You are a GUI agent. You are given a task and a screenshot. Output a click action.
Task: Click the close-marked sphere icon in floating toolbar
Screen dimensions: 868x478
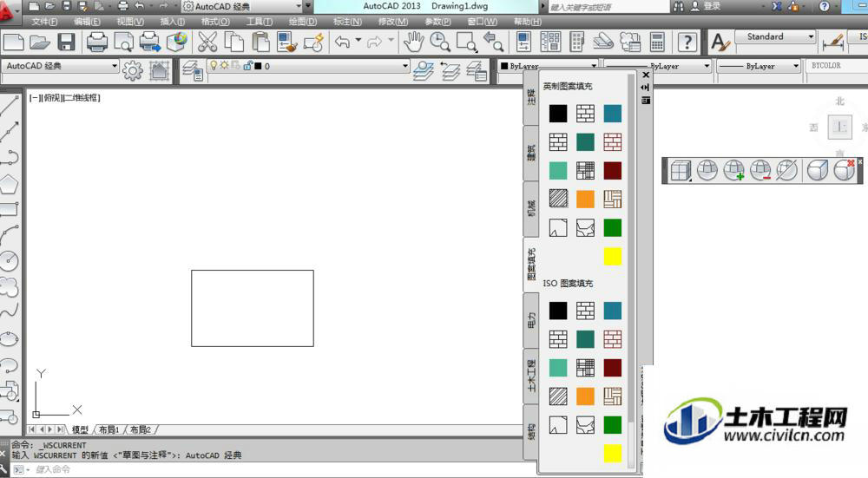(845, 170)
